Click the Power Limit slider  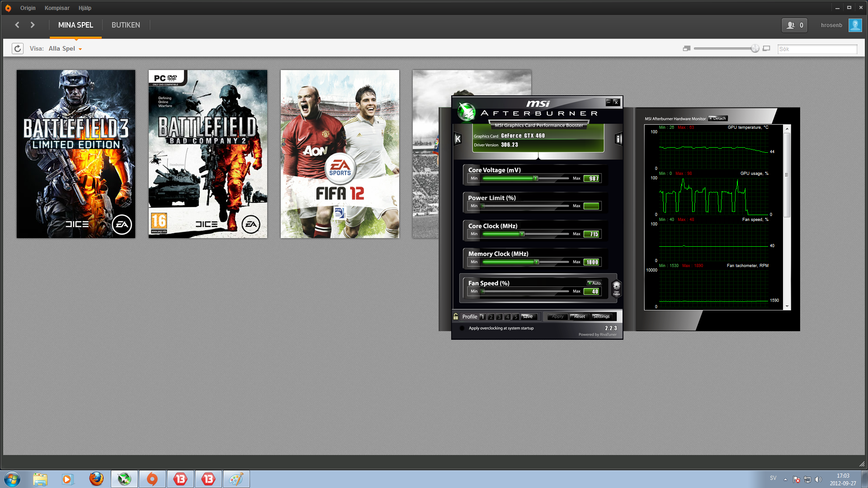pyautogui.click(x=525, y=206)
